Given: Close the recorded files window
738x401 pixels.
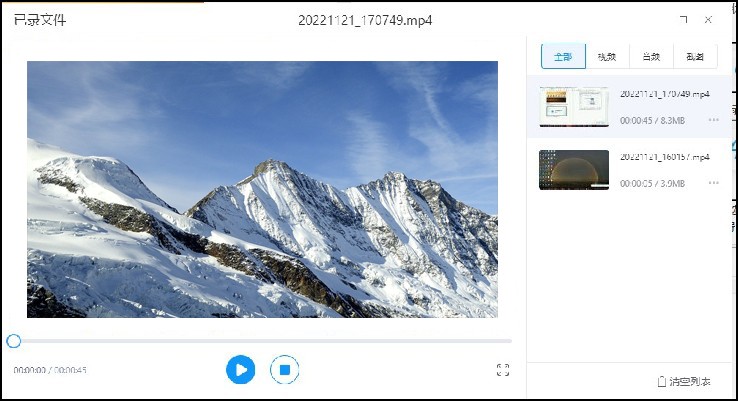Looking at the screenshot, I should pos(708,19).
